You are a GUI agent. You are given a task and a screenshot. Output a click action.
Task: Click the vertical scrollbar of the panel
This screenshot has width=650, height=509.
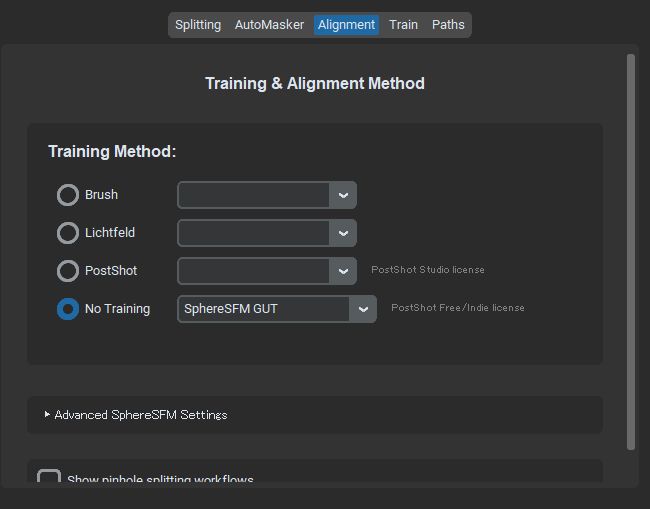click(x=631, y=252)
